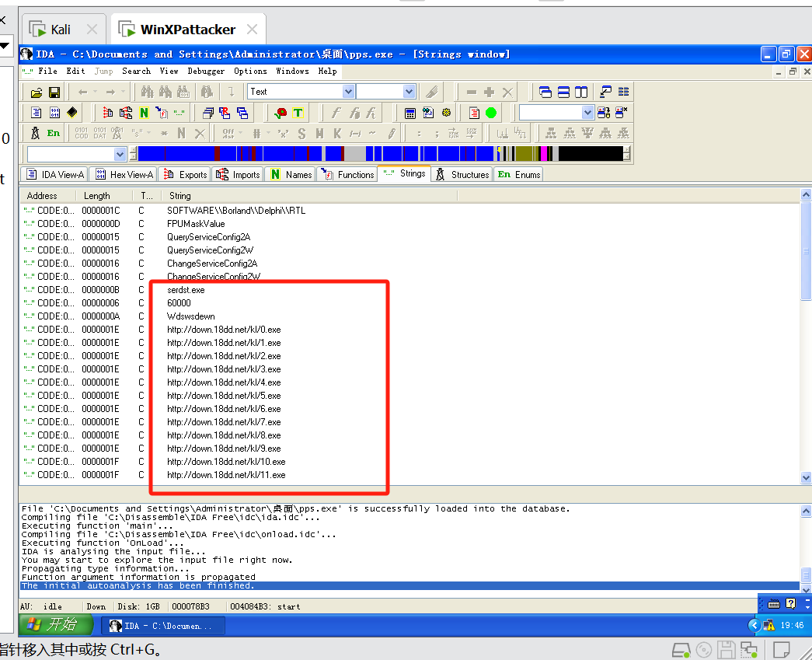The width and height of the screenshot is (812, 660).
Task: Click the strings list vertical scrollbar thumb
Action: pyautogui.click(x=806, y=251)
